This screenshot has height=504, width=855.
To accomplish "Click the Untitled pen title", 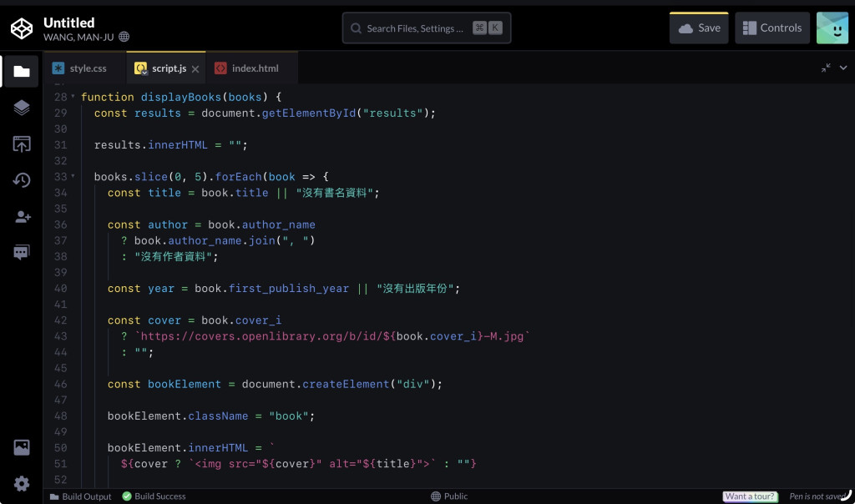I will tap(68, 23).
